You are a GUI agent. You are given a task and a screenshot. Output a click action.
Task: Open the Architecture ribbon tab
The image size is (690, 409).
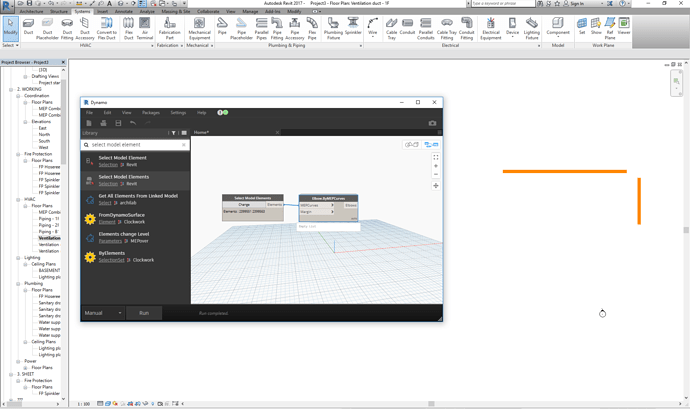pyautogui.click(x=32, y=11)
